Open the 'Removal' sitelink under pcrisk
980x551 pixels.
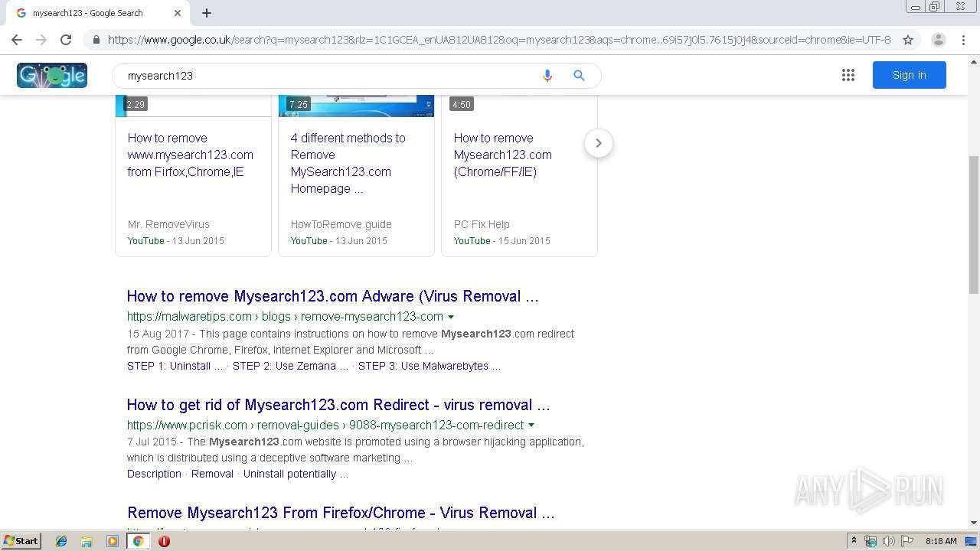212,474
